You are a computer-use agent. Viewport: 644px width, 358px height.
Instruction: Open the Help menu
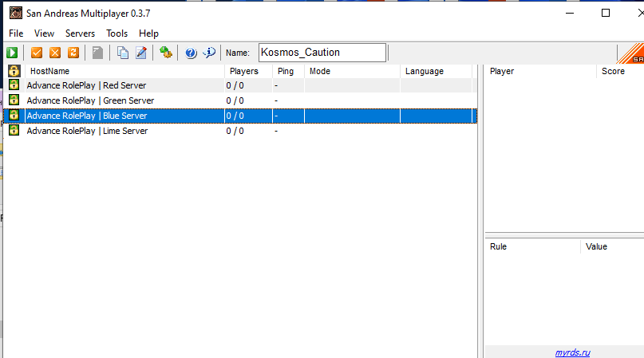(x=148, y=33)
